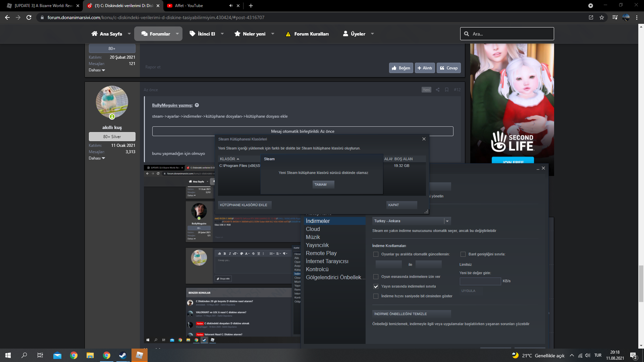The height and width of the screenshot is (362, 644).
Task: Click Beğen button on the post
Action: pos(401,68)
